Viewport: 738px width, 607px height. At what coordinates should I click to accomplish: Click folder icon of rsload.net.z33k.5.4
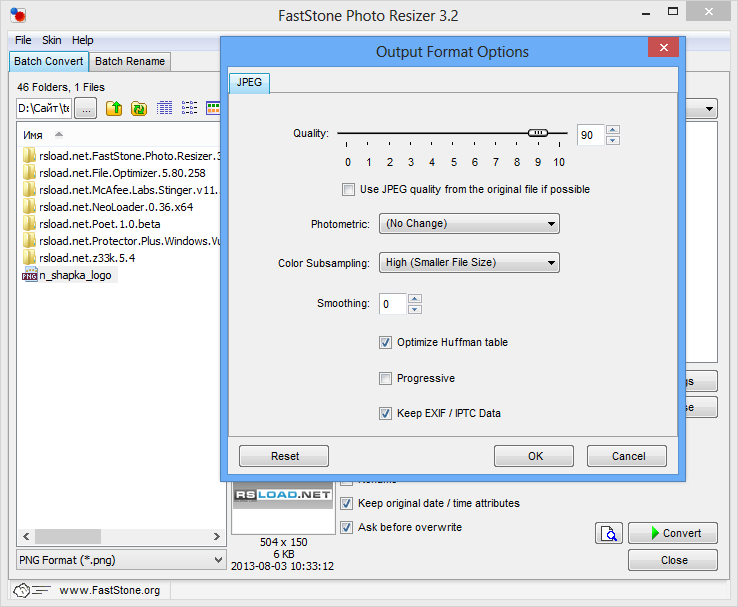pos(29,257)
